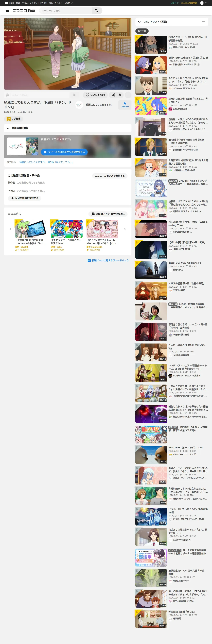Open 正反対な君と僕 第5話 title
The width and height of the screenshot is (212, 644).
(188, 100)
